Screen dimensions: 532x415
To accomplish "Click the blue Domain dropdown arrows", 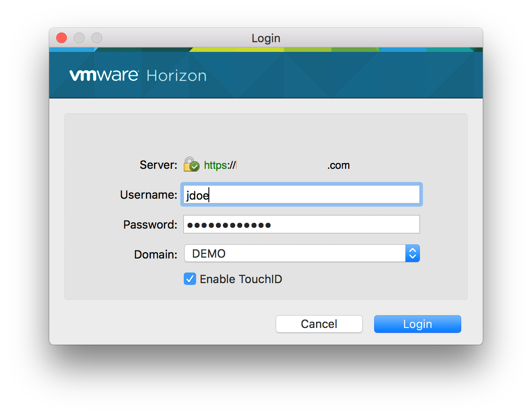I will (412, 254).
